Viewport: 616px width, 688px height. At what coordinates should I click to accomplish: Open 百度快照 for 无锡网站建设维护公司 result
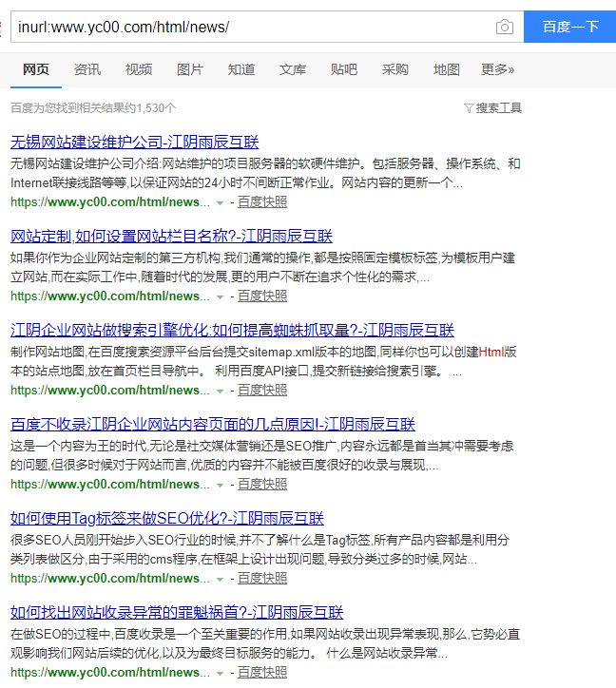pyautogui.click(x=262, y=201)
